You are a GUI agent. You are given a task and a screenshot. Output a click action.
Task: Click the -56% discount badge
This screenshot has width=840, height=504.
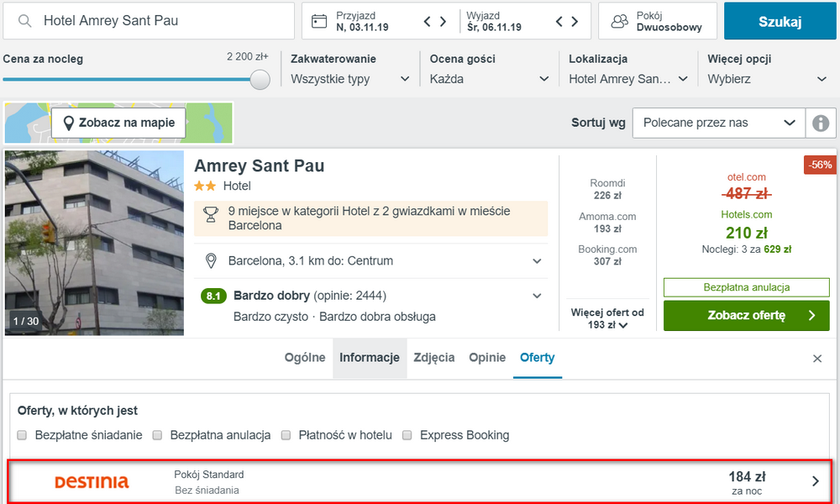[820, 165]
